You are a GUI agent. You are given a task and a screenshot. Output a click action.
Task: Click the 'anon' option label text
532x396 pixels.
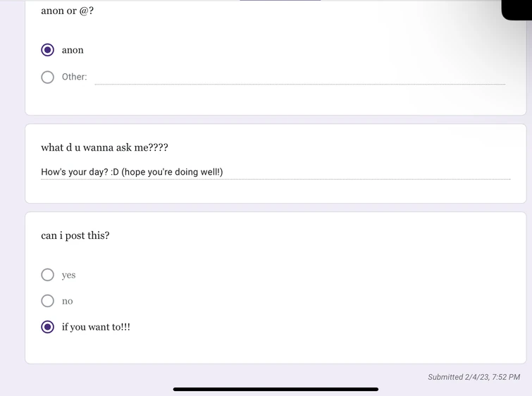73,50
